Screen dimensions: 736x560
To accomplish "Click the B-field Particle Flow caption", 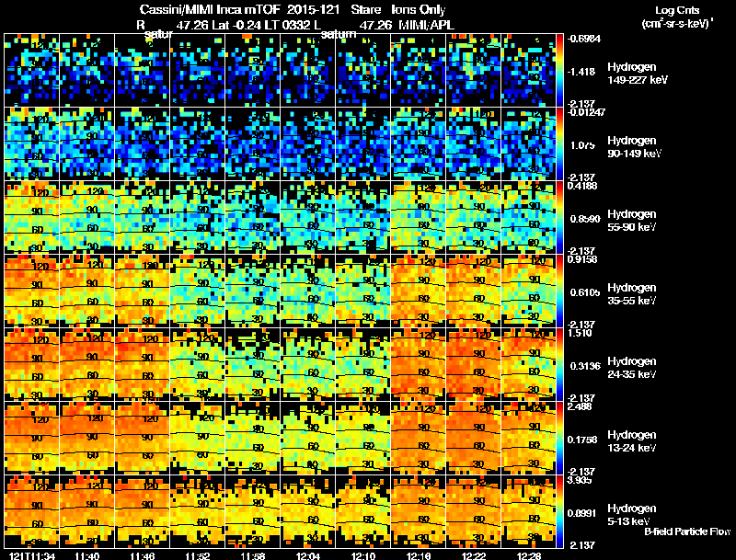I will 687,531.
